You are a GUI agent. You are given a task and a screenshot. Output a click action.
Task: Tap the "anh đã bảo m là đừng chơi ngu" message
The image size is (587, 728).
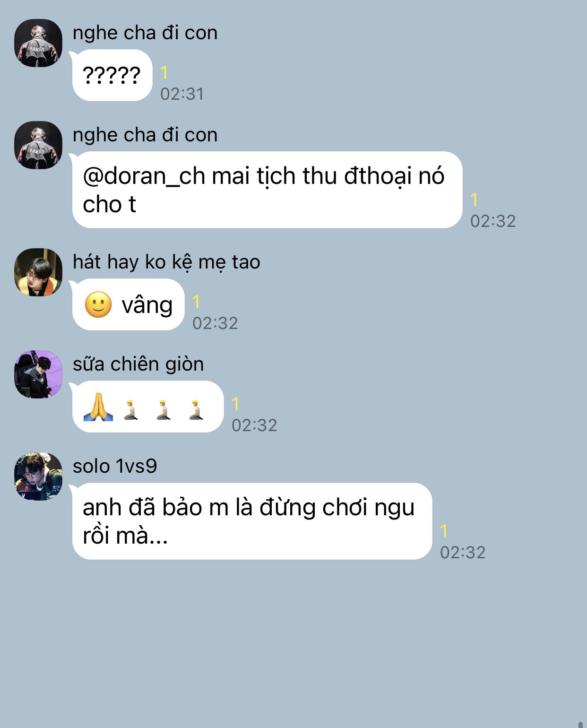252,521
